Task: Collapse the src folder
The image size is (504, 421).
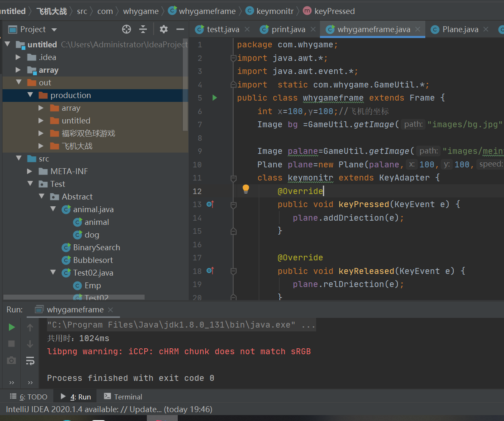Action: 19,158
